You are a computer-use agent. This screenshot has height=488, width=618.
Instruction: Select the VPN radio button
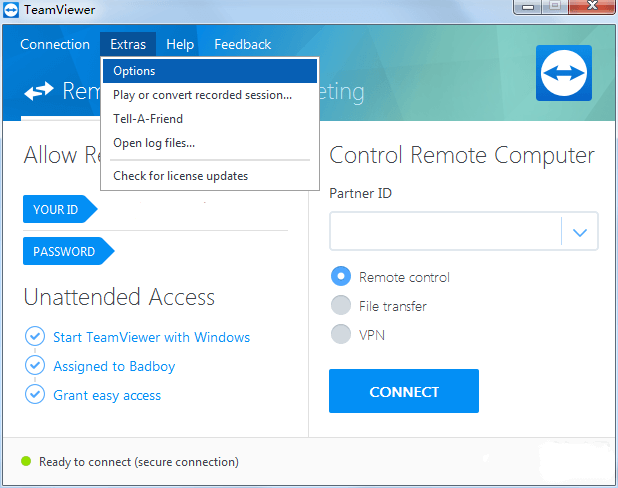click(341, 334)
